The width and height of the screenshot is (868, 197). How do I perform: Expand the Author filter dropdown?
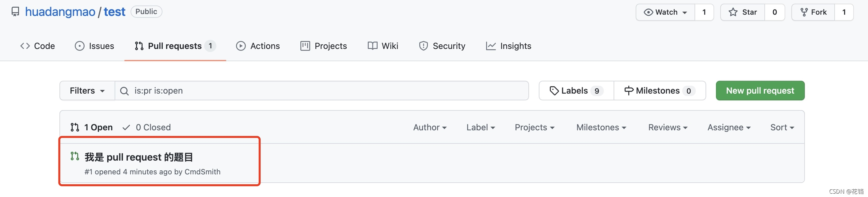pyautogui.click(x=430, y=128)
